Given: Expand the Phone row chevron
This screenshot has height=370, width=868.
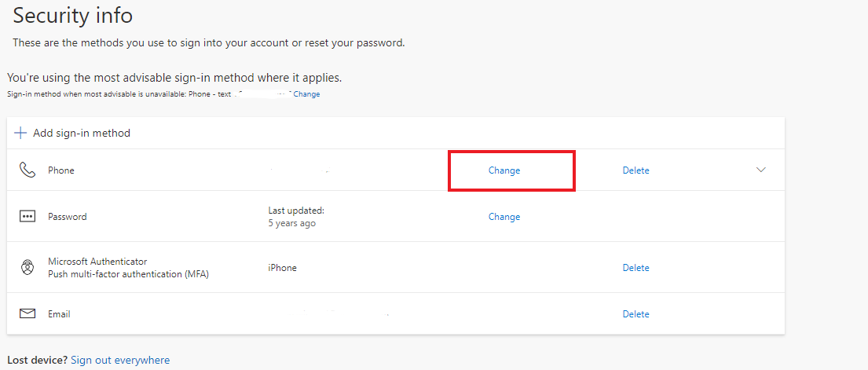Looking at the screenshot, I should [x=760, y=170].
